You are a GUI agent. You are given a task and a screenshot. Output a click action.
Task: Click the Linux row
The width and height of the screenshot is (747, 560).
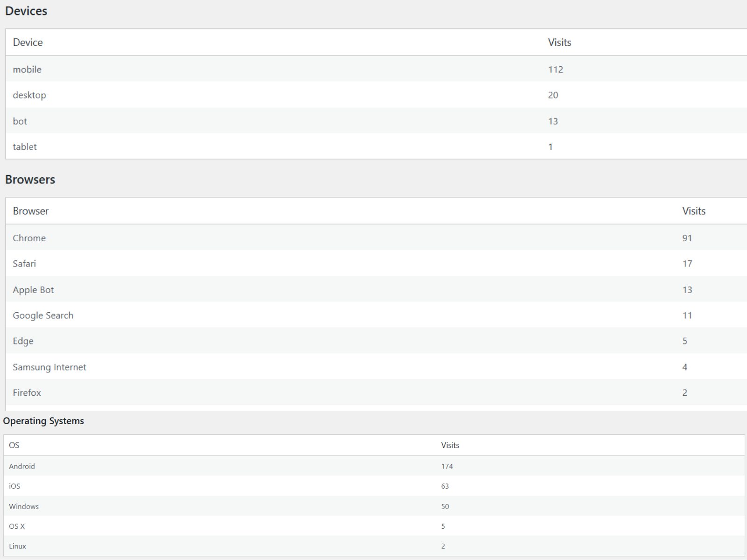pyautogui.click(x=17, y=546)
